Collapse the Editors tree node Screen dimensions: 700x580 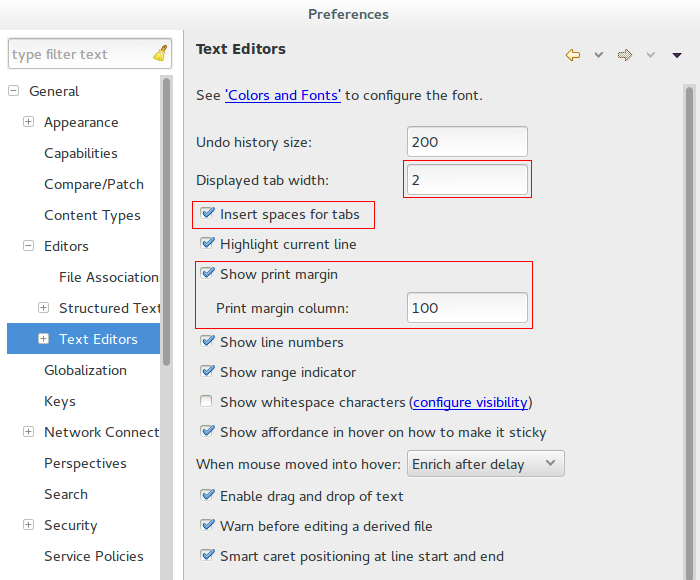click(29, 246)
